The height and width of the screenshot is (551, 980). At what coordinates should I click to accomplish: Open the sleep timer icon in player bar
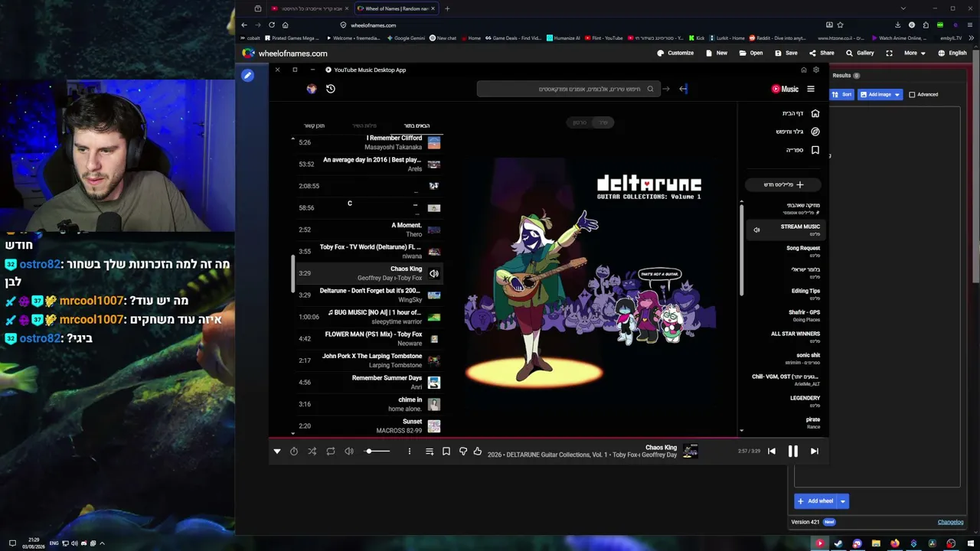[x=294, y=452]
